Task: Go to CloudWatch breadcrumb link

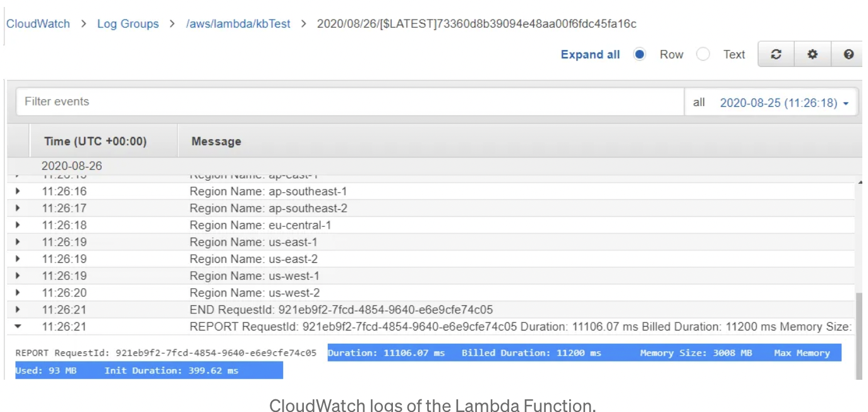Action: pyautogui.click(x=38, y=24)
